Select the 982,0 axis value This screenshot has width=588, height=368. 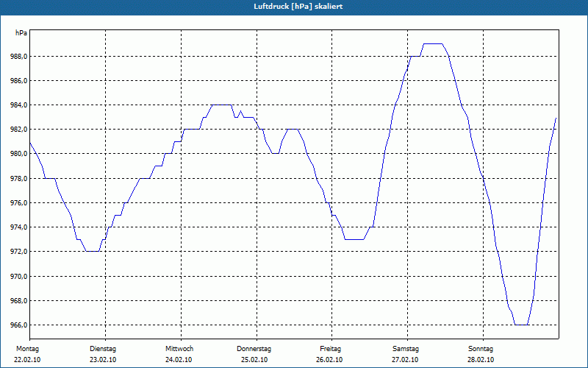(19, 130)
